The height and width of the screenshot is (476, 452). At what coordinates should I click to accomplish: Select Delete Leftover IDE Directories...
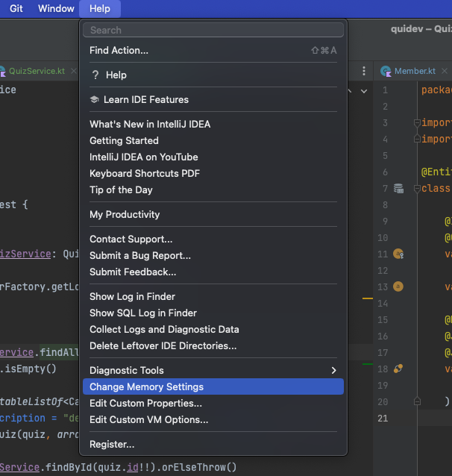click(x=213, y=345)
